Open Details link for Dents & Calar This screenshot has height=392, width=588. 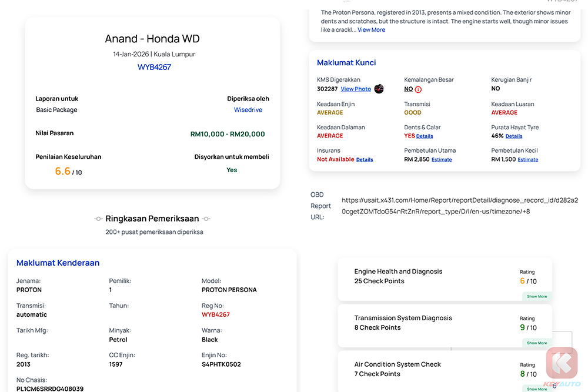coord(425,136)
